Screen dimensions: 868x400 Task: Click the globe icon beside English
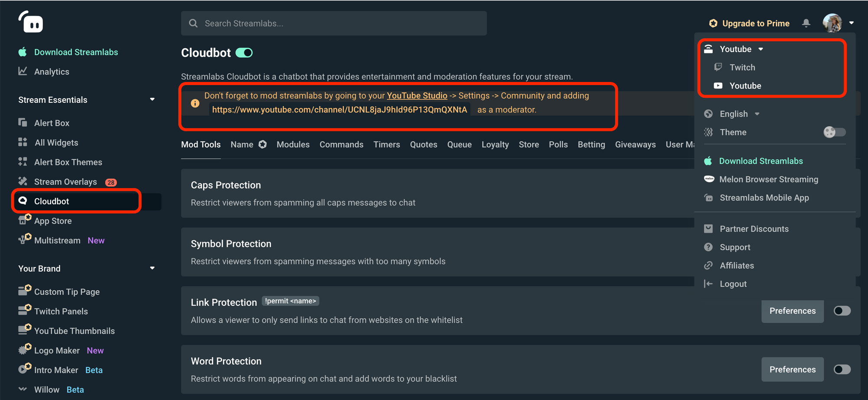coord(708,114)
